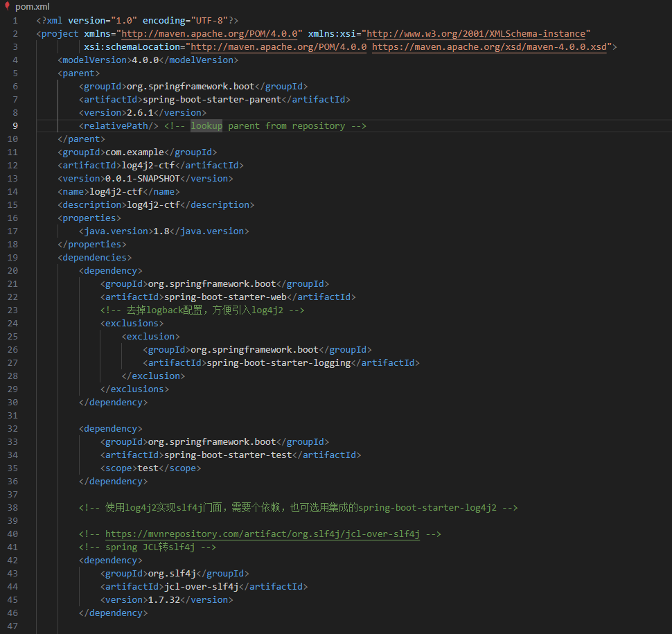Click the opening parent tag
Viewport: 672px width, 634px height.
(x=78, y=73)
